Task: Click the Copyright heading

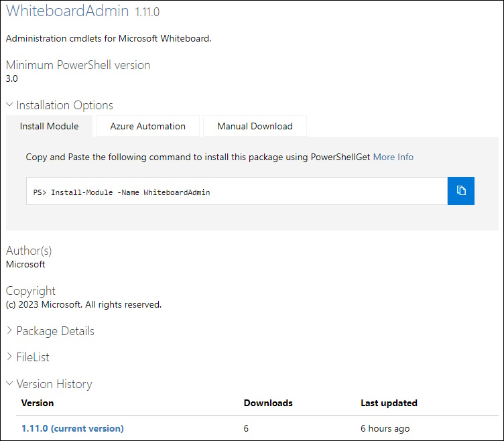Action: coord(31,291)
